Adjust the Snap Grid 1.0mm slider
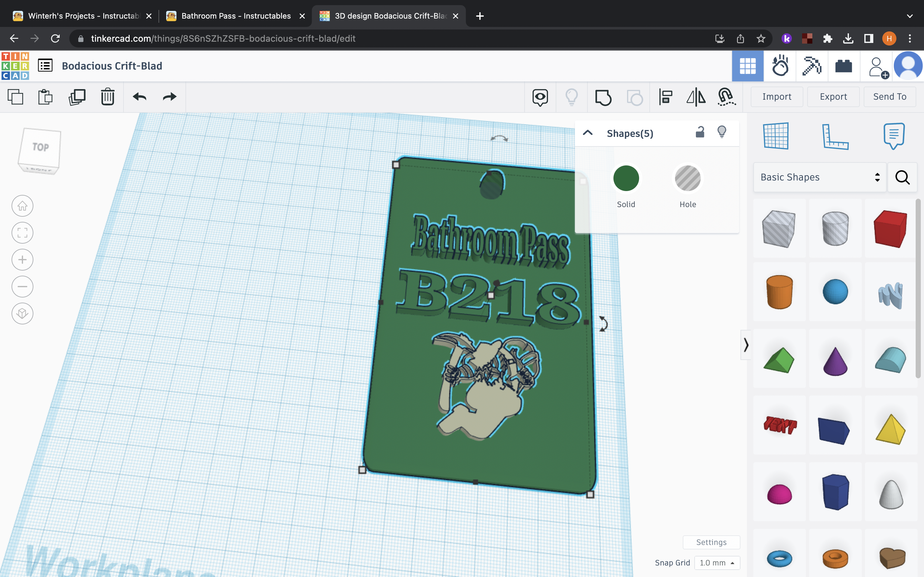 [x=716, y=562]
